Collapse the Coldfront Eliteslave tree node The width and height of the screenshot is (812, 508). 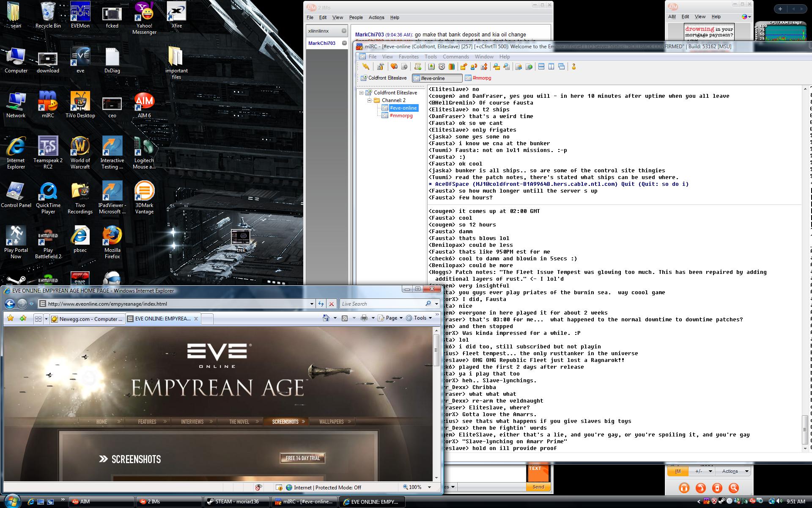click(362, 93)
